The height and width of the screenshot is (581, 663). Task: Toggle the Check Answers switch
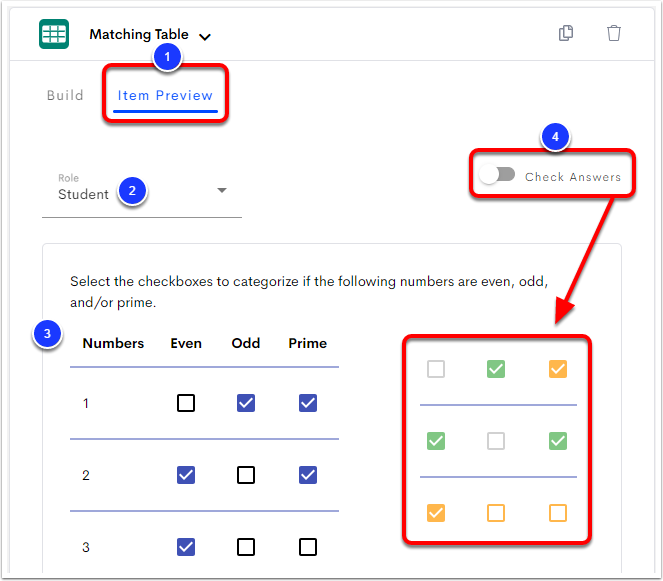pos(497,174)
